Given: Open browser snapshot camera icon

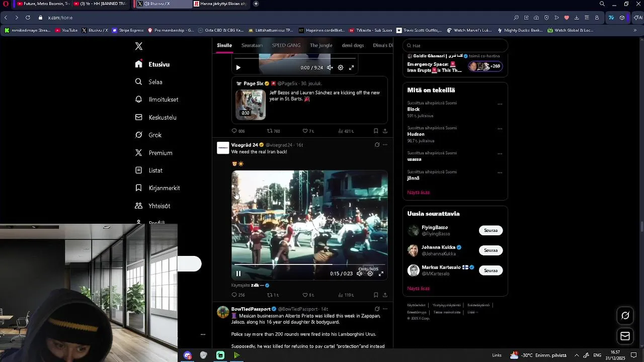Looking at the screenshot, I should [536, 18].
